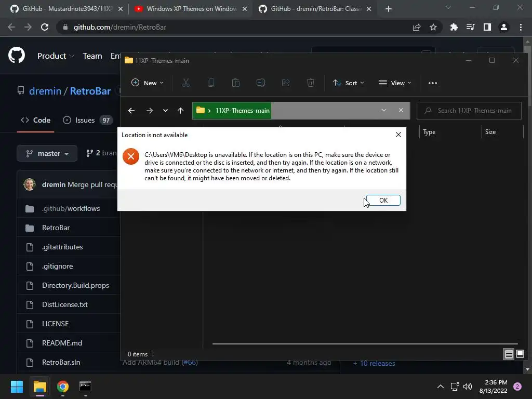Select the dremin/RetroBar browser tab

(316, 9)
